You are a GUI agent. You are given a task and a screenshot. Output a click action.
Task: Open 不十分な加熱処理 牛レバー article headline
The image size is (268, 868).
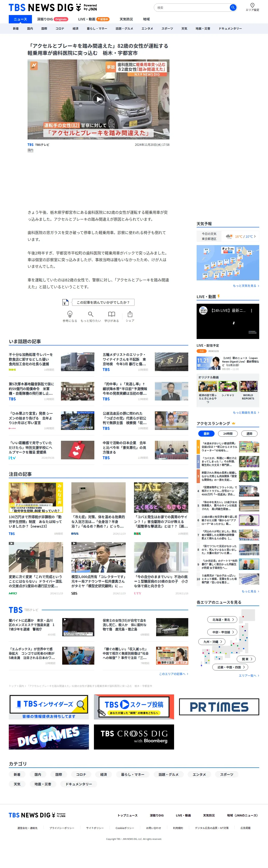[x=31, y=359]
